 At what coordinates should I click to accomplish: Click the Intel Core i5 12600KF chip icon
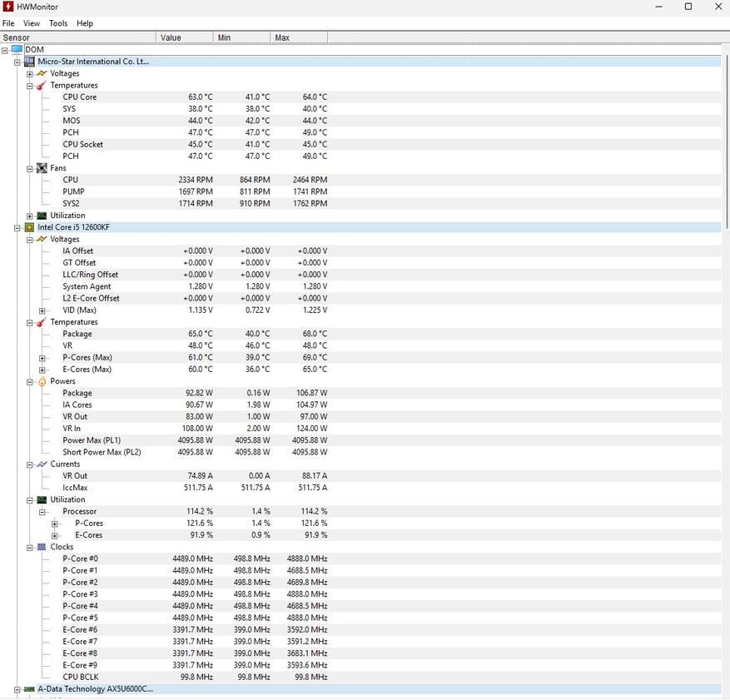[29, 227]
